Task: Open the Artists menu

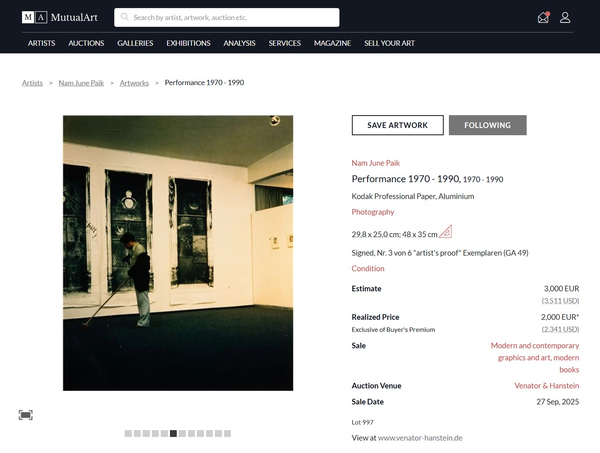Action: 41,43
